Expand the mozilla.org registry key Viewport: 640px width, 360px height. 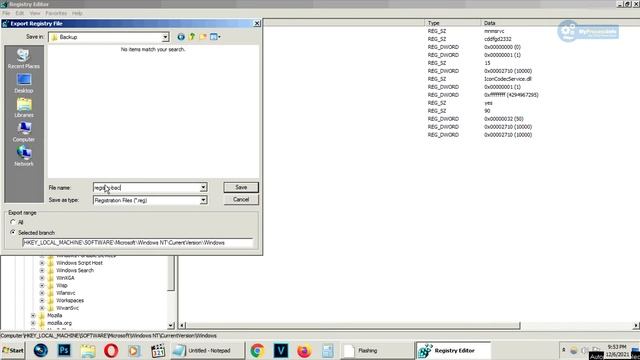[33, 323]
